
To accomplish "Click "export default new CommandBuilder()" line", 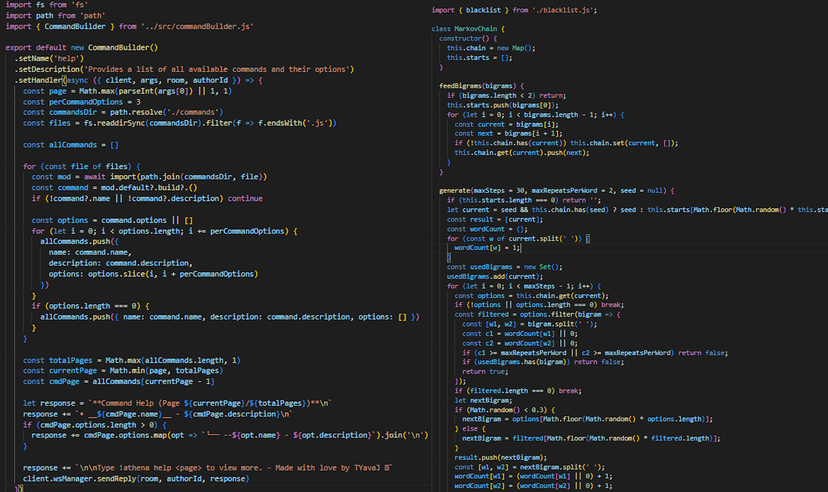I will tap(82, 48).
